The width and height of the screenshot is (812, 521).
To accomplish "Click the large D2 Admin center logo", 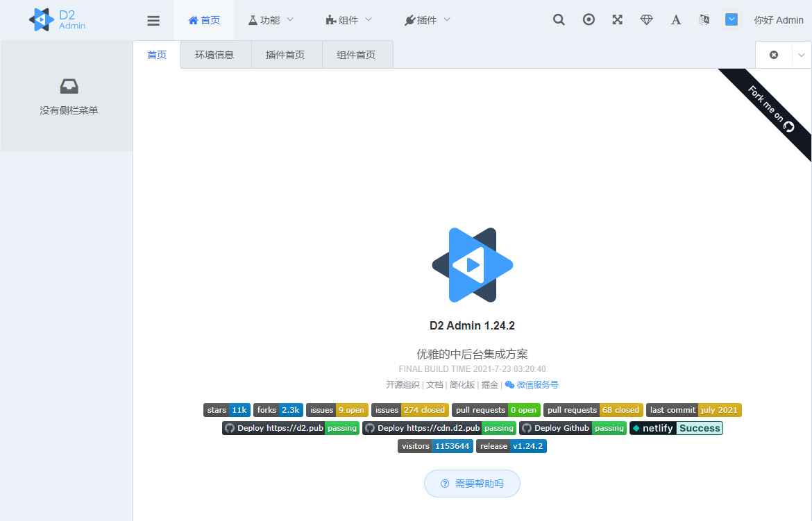I will [473, 264].
